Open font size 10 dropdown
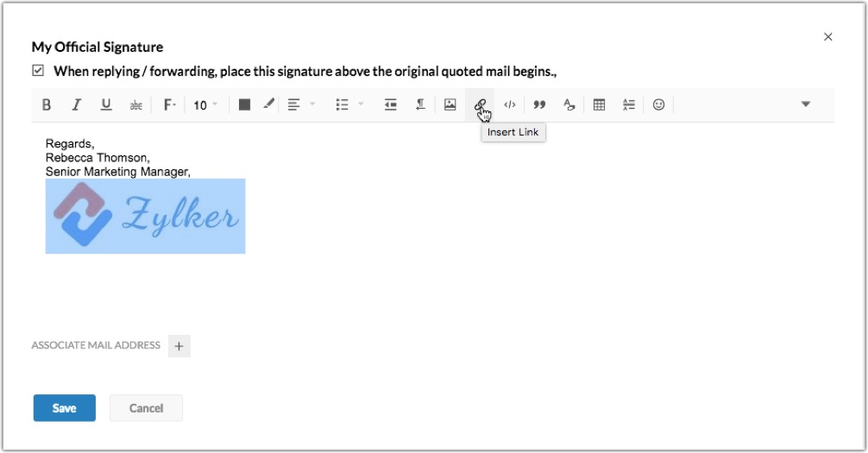 (x=204, y=104)
